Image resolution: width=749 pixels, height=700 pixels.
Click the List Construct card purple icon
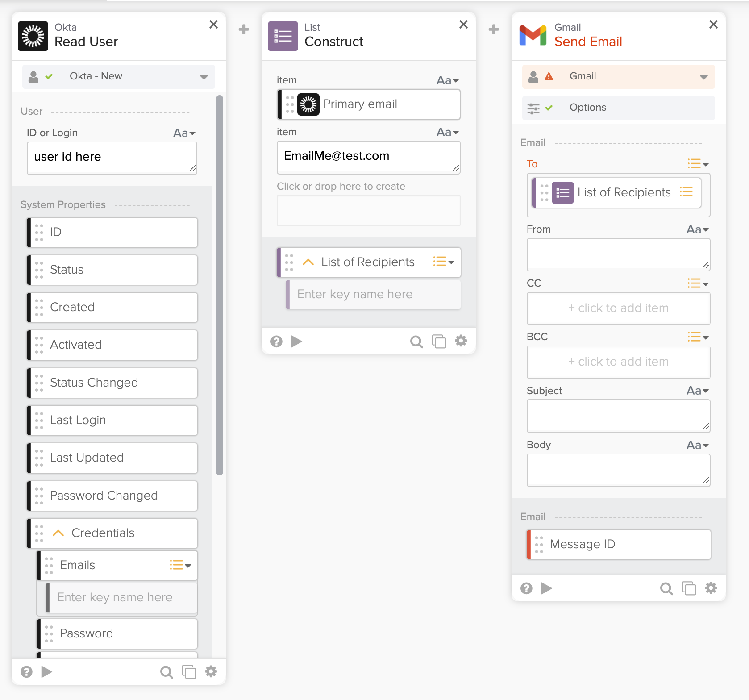click(x=283, y=36)
